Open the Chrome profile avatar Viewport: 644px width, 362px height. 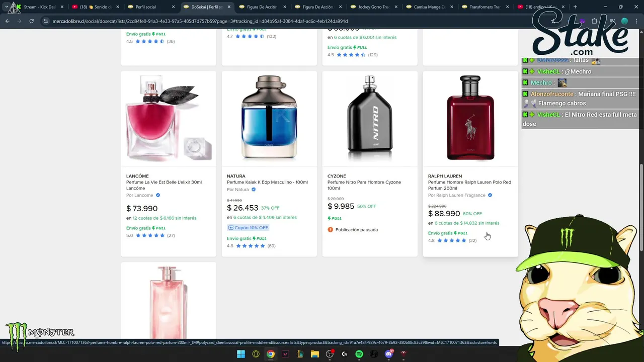point(624,21)
